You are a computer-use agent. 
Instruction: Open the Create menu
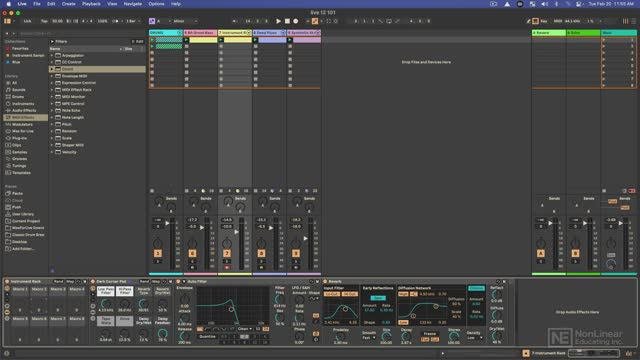(x=69, y=4)
